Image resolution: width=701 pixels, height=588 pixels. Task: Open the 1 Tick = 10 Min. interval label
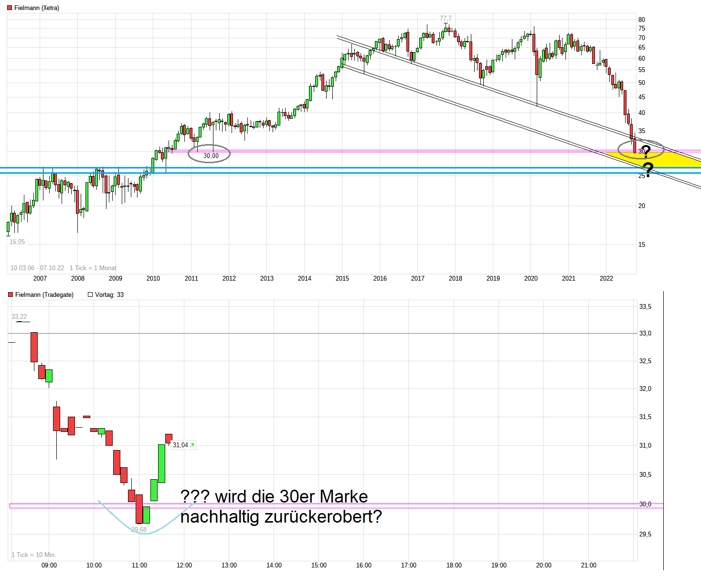[34, 555]
